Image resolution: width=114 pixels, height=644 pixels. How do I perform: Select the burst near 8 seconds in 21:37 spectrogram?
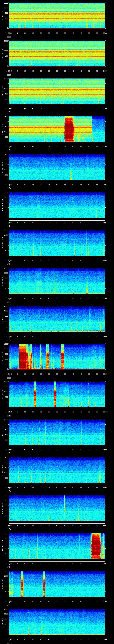pos(22,584)
